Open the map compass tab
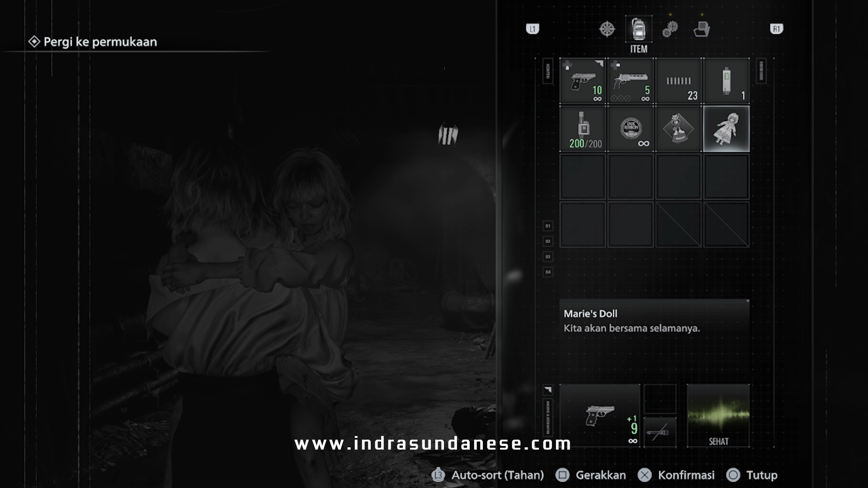The height and width of the screenshot is (488, 868). 607,29
